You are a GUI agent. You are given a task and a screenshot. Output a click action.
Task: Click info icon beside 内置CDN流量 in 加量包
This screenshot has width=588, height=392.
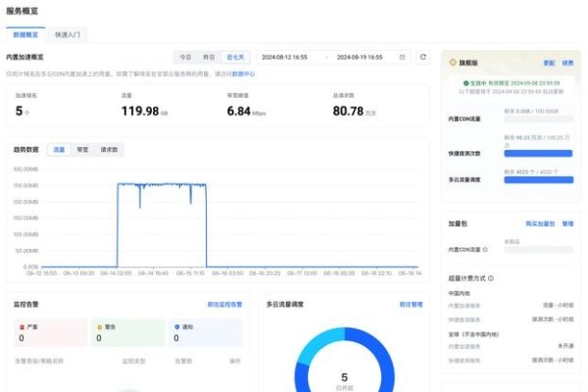(485, 250)
